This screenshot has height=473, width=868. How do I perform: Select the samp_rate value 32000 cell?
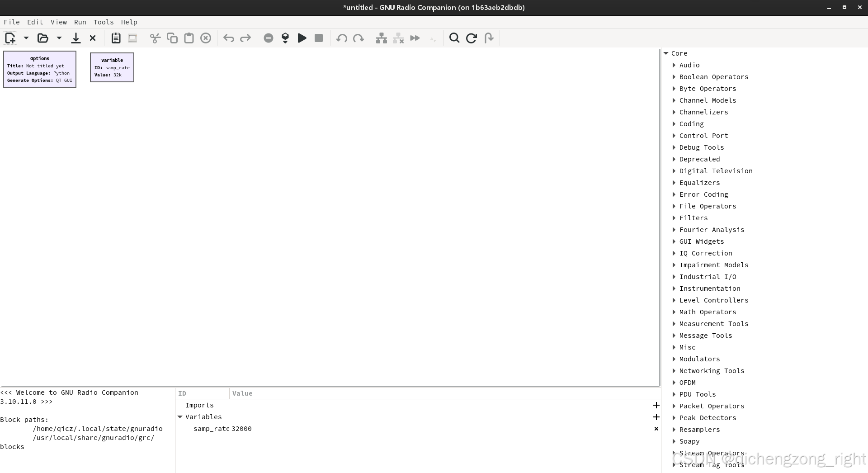(241, 429)
